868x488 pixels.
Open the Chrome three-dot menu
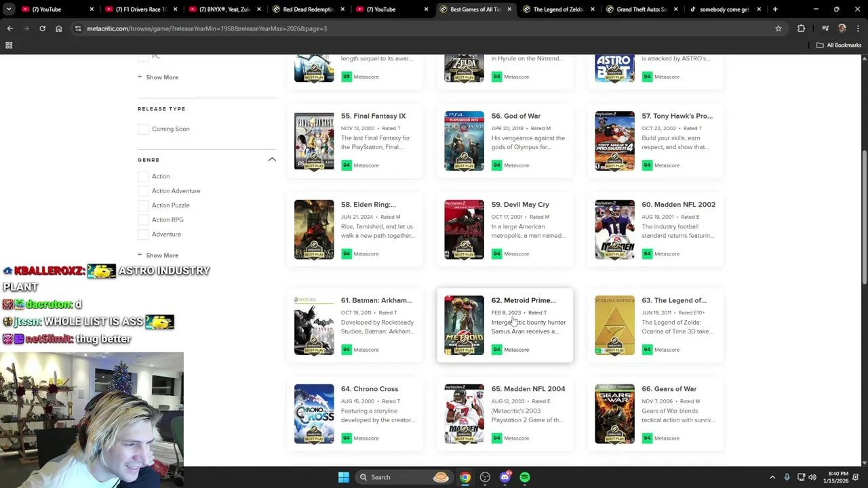coord(858,28)
